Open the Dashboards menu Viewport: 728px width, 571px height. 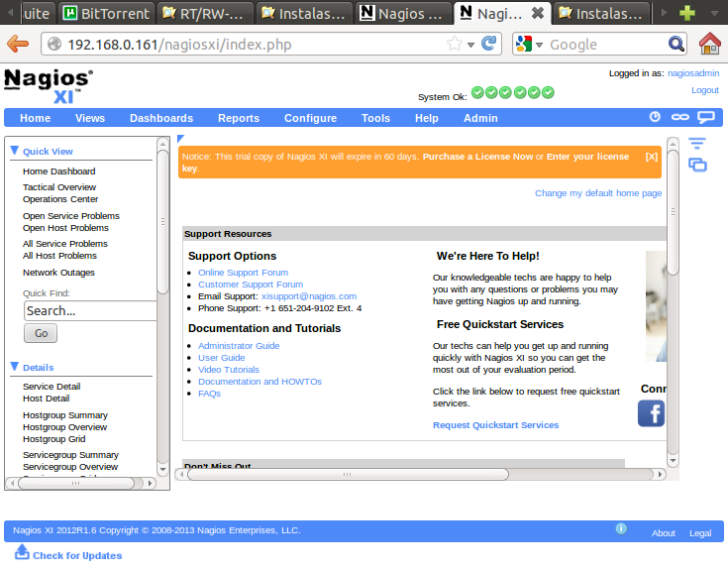click(x=160, y=118)
